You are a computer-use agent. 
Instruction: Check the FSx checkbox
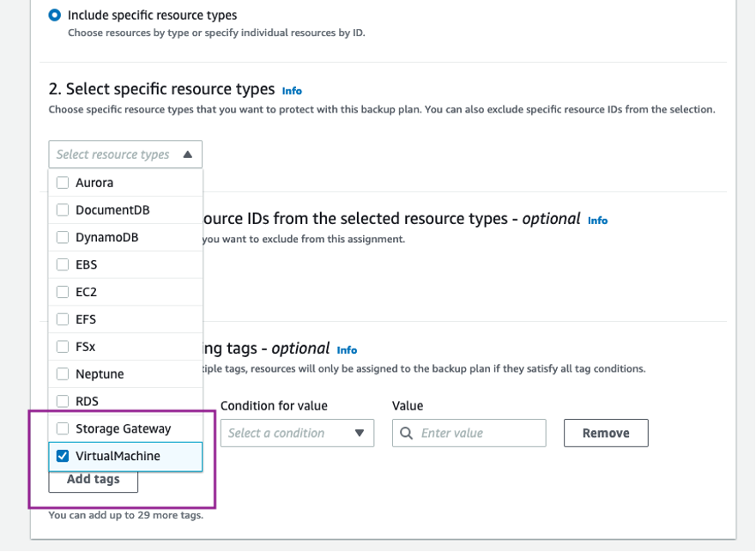[63, 346]
